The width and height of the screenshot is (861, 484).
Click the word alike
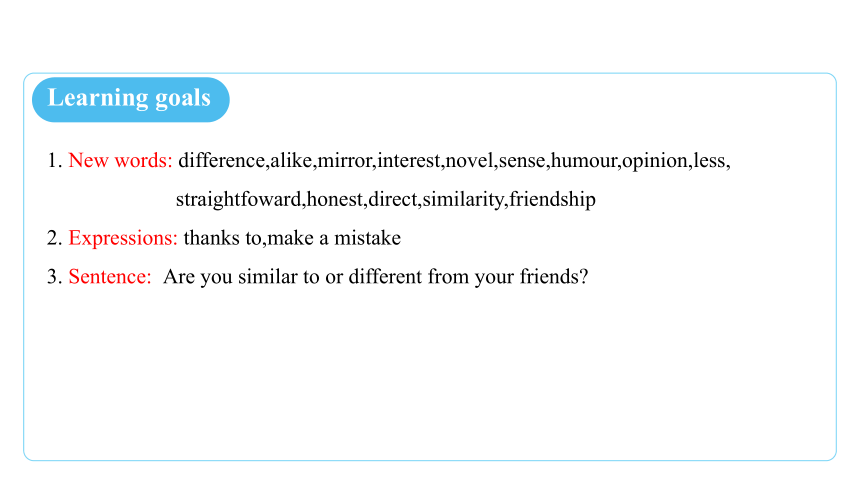[x=291, y=160]
